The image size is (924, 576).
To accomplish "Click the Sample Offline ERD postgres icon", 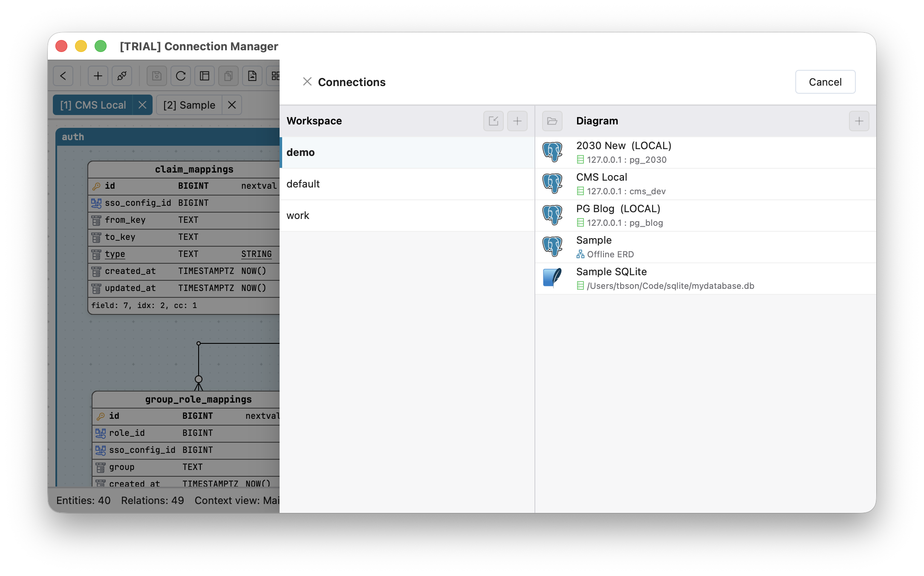I will (552, 247).
